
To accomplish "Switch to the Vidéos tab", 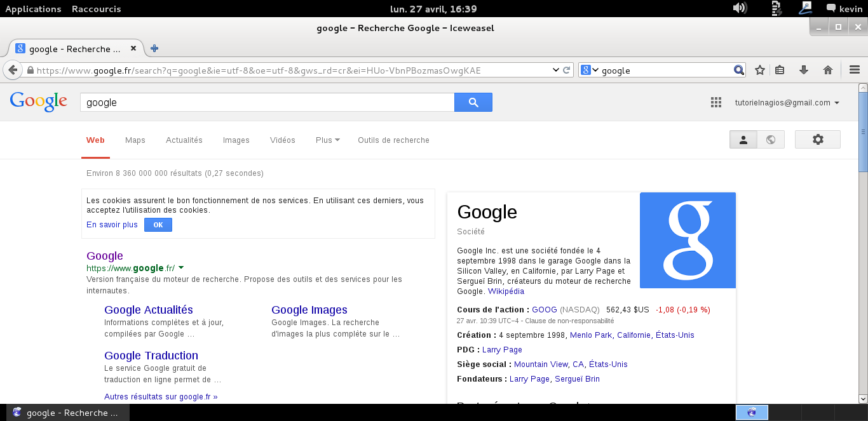I will point(283,140).
